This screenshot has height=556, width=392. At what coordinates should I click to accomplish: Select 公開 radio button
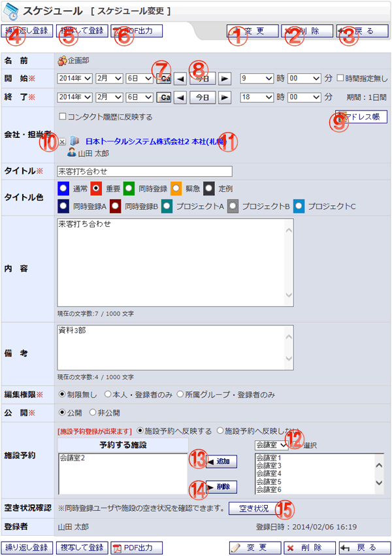[62, 412]
